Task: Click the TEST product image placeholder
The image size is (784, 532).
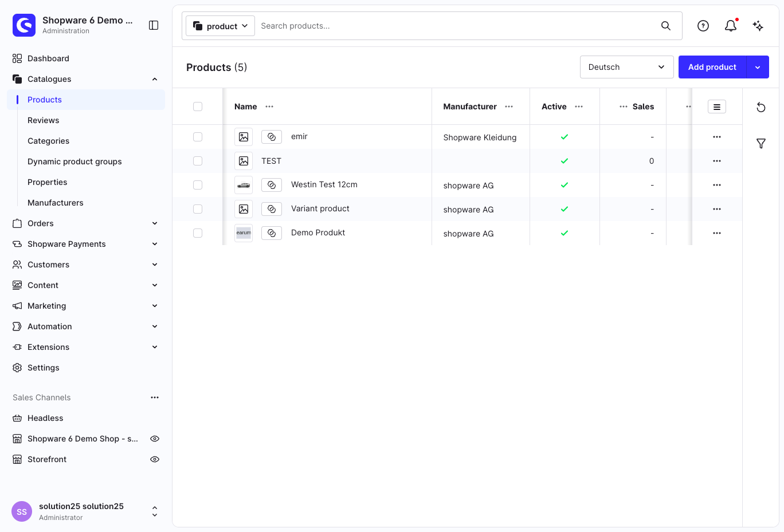Action: point(244,161)
